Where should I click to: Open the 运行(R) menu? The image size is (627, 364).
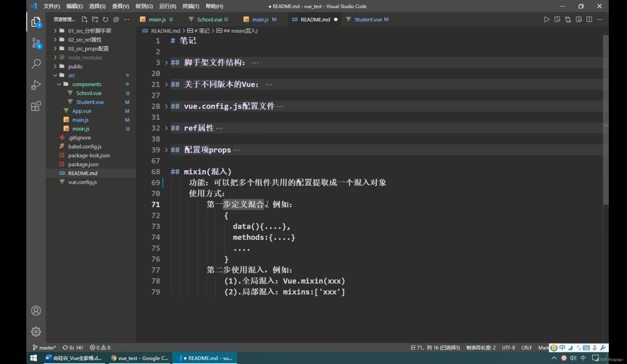(168, 6)
